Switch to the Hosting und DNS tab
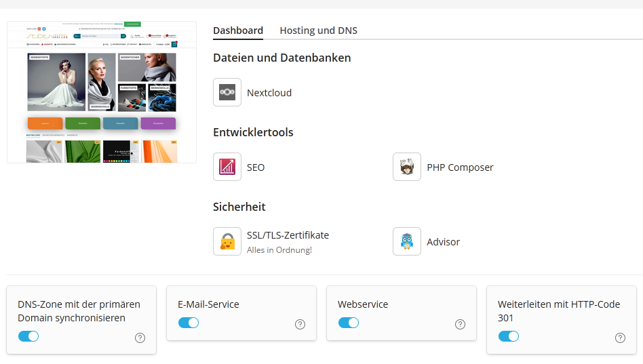The image size is (643, 364). [318, 31]
